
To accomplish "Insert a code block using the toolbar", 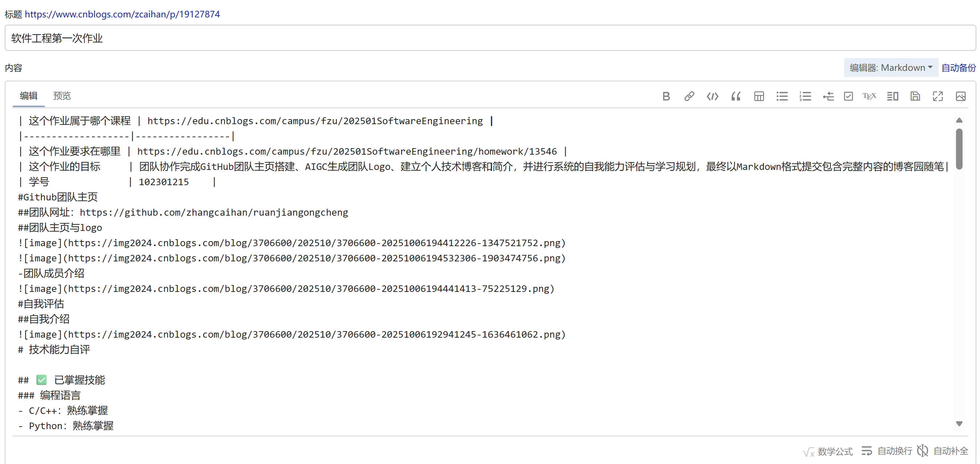I will (x=712, y=96).
